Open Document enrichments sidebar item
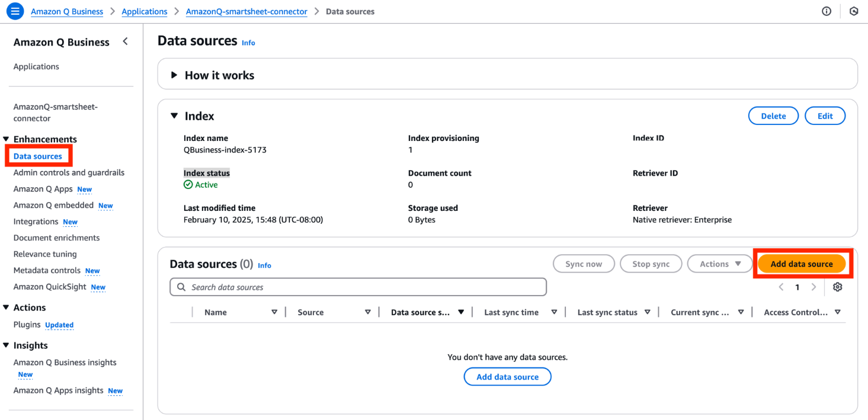Image resolution: width=868 pixels, height=420 pixels. [x=56, y=238]
